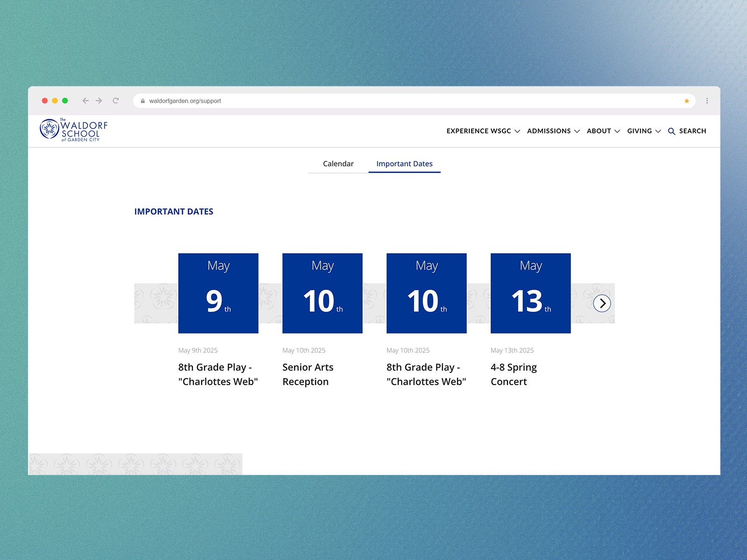The height and width of the screenshot is (560, 747).
Task: Open the May 10th 8th Grade Play title
Action: tap(426, 374)
